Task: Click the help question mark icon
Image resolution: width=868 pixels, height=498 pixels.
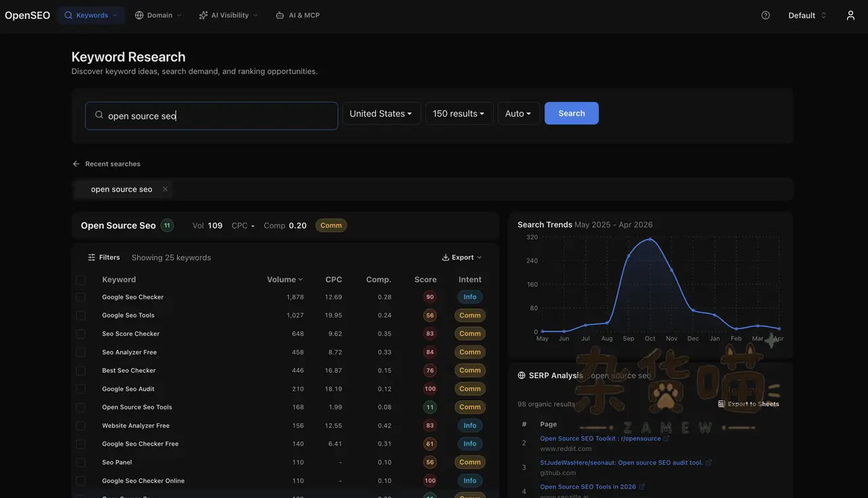Action: 766,15
